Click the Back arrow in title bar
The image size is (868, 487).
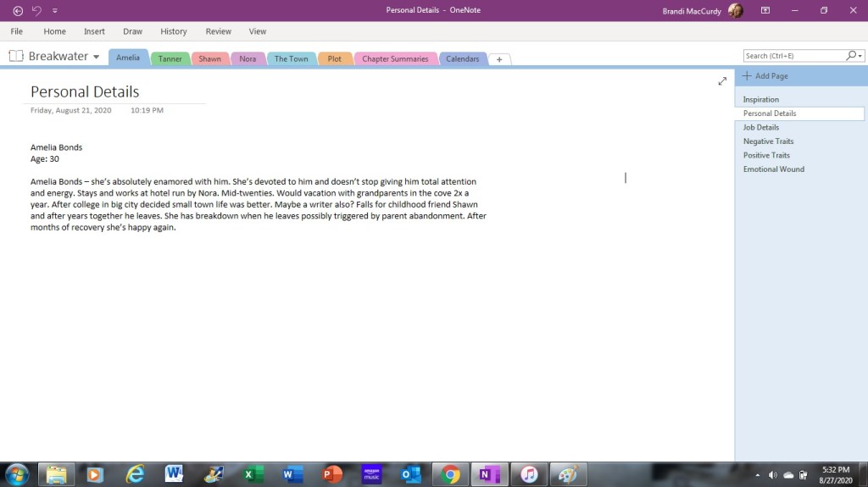18,11
